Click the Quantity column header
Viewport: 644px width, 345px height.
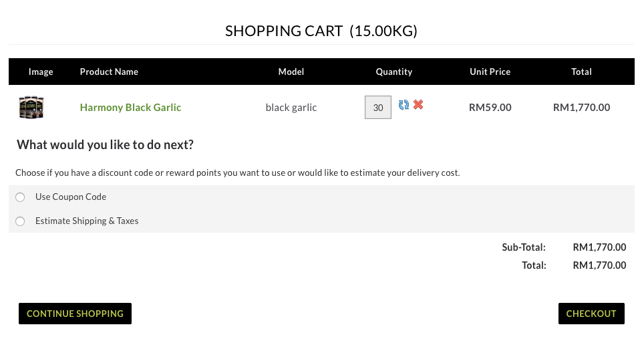tap(394, 72)
